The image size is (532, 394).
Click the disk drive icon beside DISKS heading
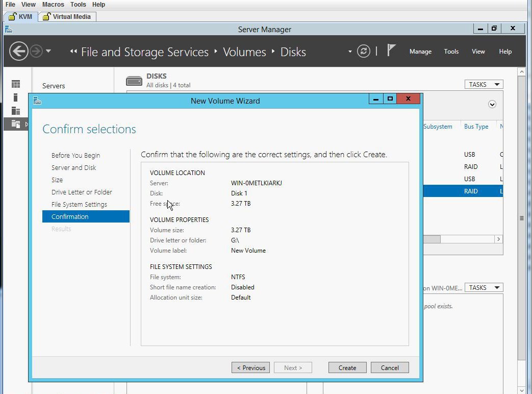[134, 81]
